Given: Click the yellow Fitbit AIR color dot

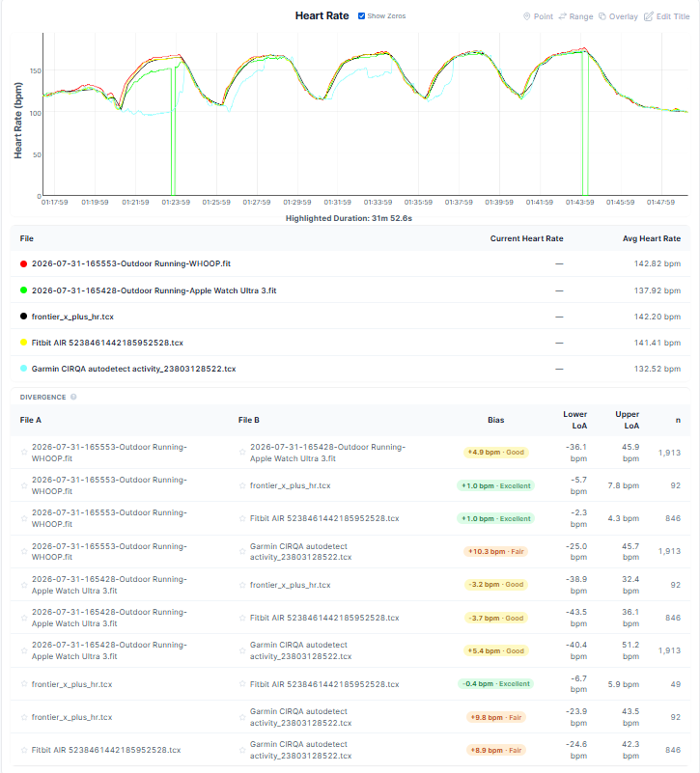Looking at the screenshot, I should [x=23, y=343].
